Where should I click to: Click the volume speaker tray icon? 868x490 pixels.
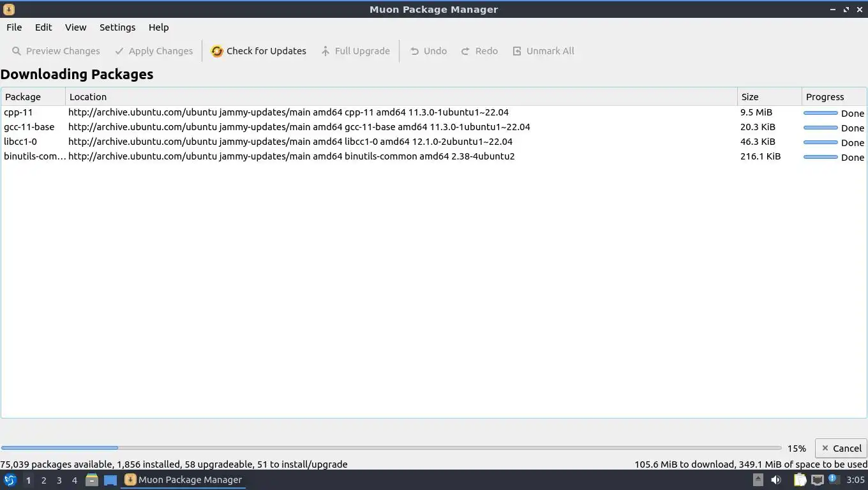tap(776, 480)
